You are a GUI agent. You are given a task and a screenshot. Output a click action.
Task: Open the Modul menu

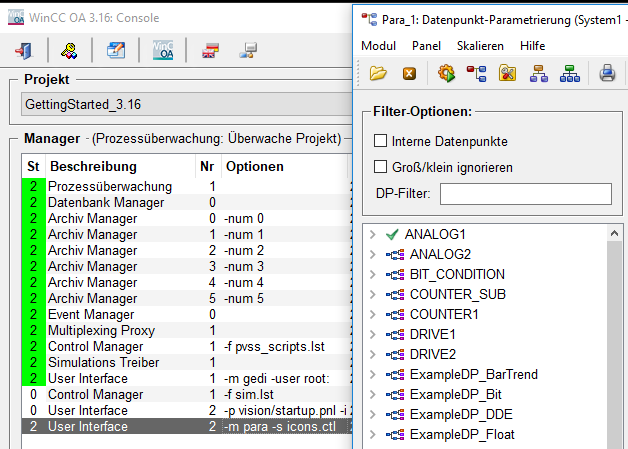click(378, 46)
